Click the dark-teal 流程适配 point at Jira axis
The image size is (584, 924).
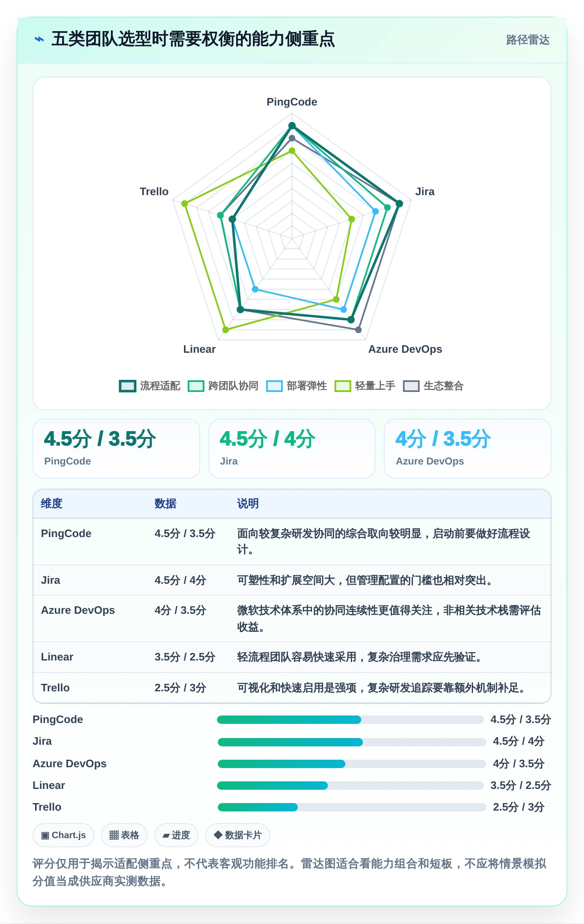click(x=399, y=203)
